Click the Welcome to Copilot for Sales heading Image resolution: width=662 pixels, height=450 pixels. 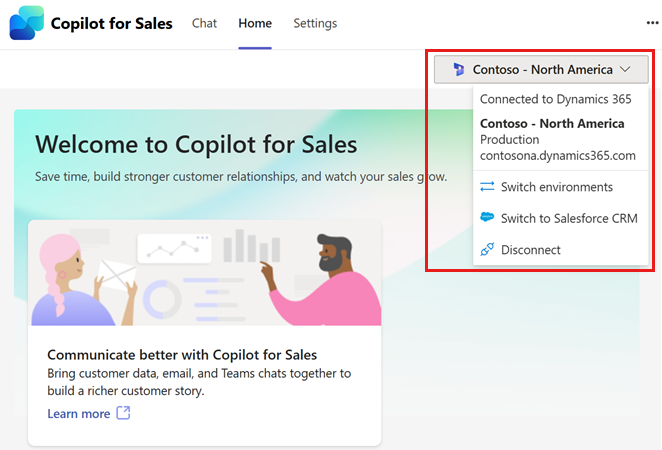[196, 145]
